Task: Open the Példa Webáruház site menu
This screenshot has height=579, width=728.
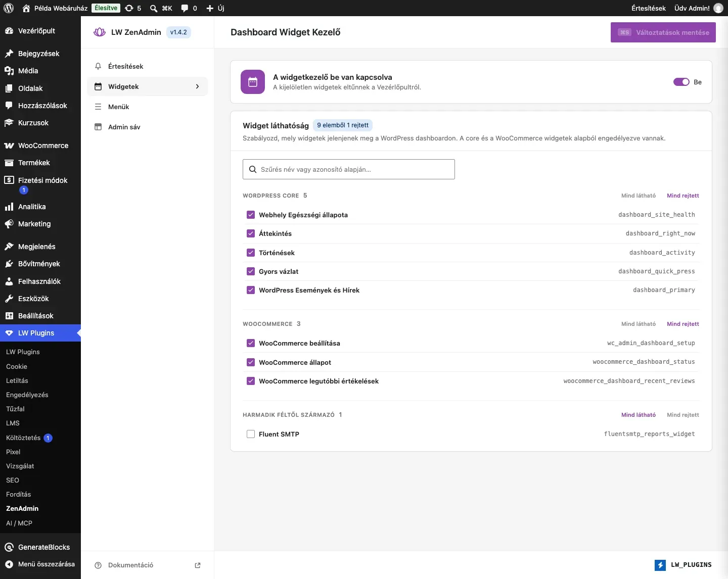Action: point(55,8)
